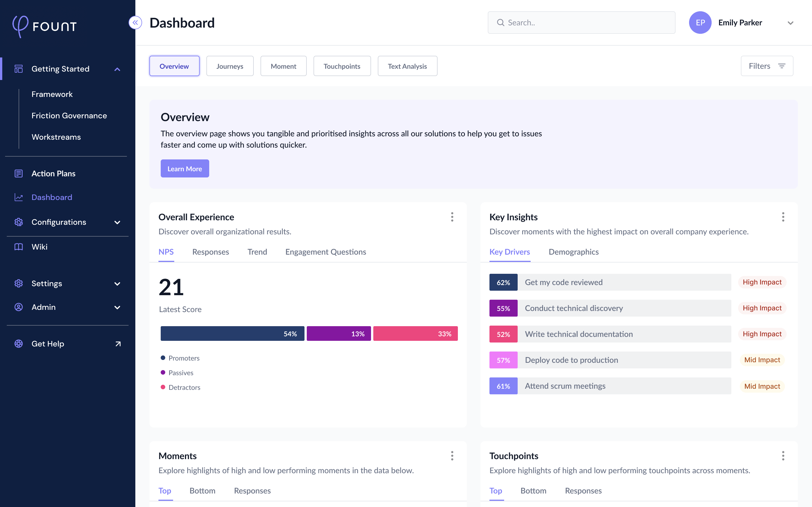Click the 54% Promoters bar segment

pos(232,334)
